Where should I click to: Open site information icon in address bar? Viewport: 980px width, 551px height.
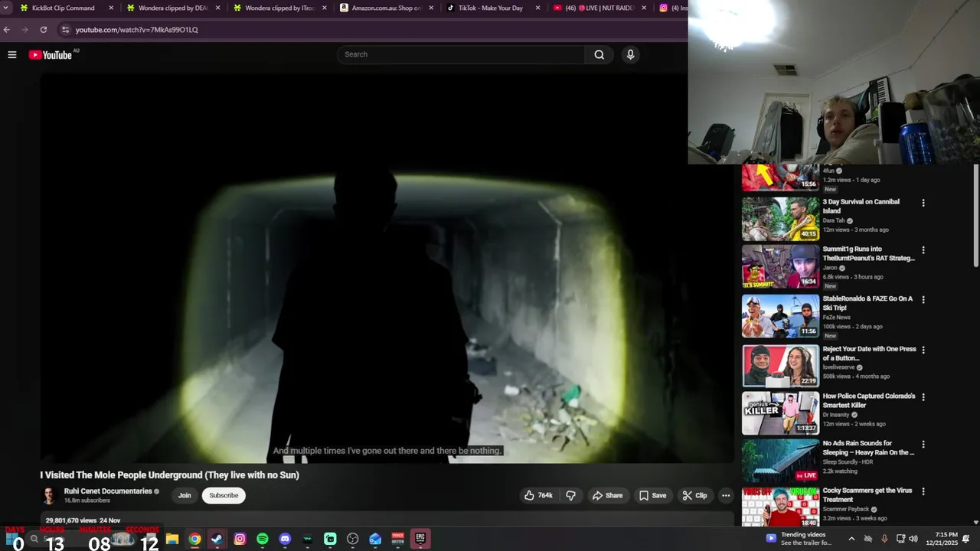pyautogui.click(x=66, y=30)
